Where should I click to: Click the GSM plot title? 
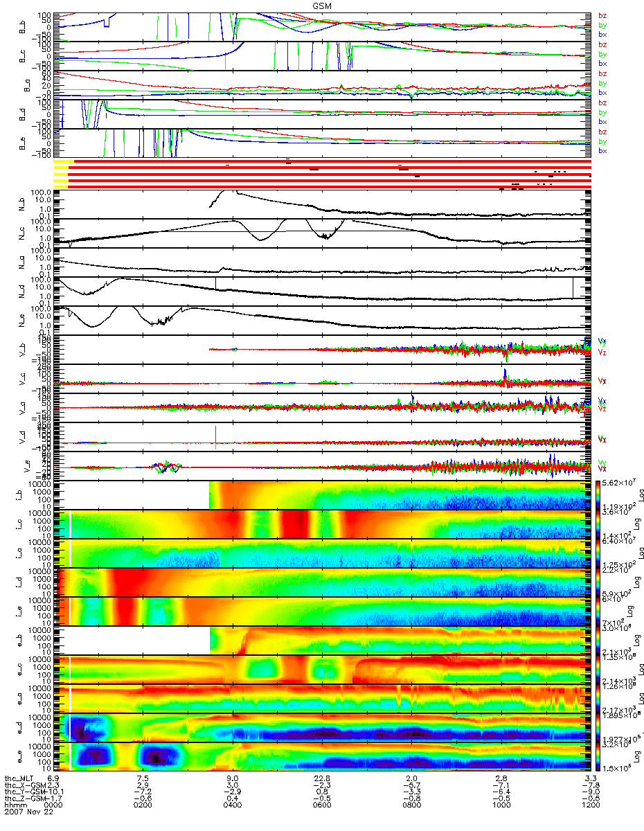pos(321,5)
